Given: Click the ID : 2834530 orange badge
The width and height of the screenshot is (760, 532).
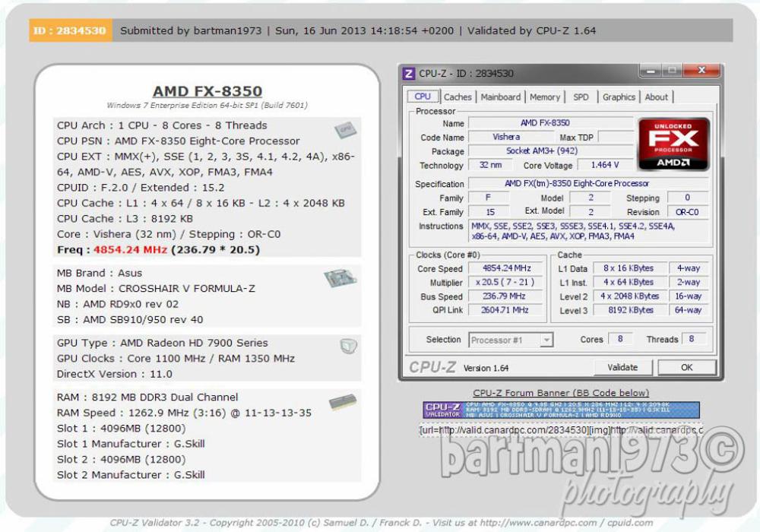Looking at the screenshot, I should click(x=70, y=30).
